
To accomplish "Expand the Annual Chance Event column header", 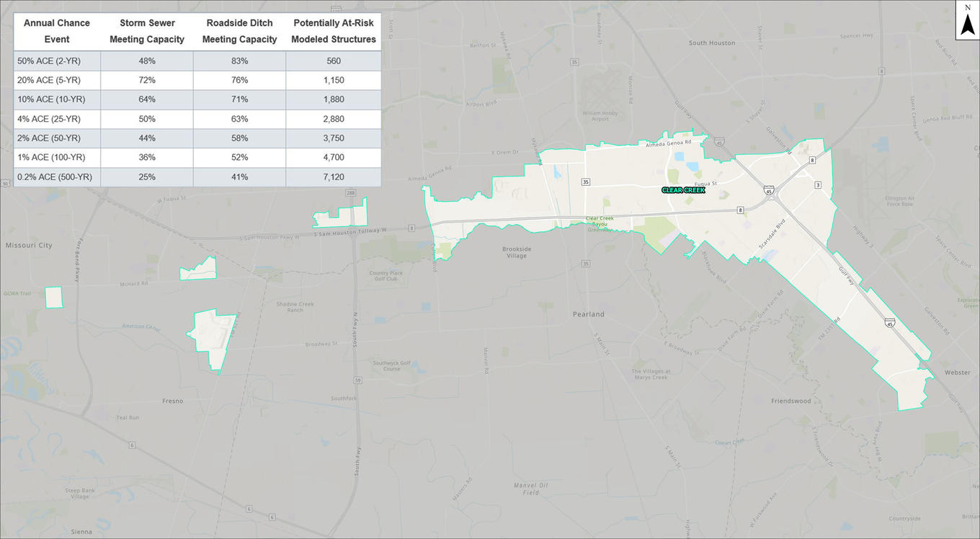I will (56, 30).
